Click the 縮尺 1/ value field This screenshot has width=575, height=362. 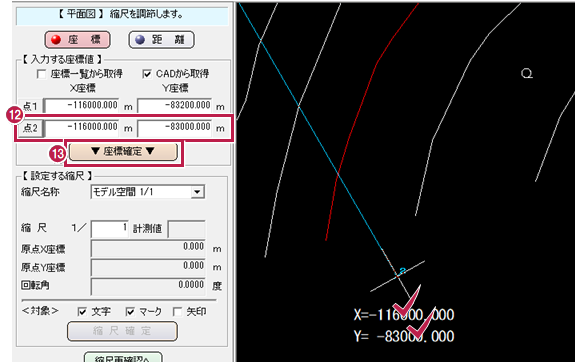[x=110, y=229]
